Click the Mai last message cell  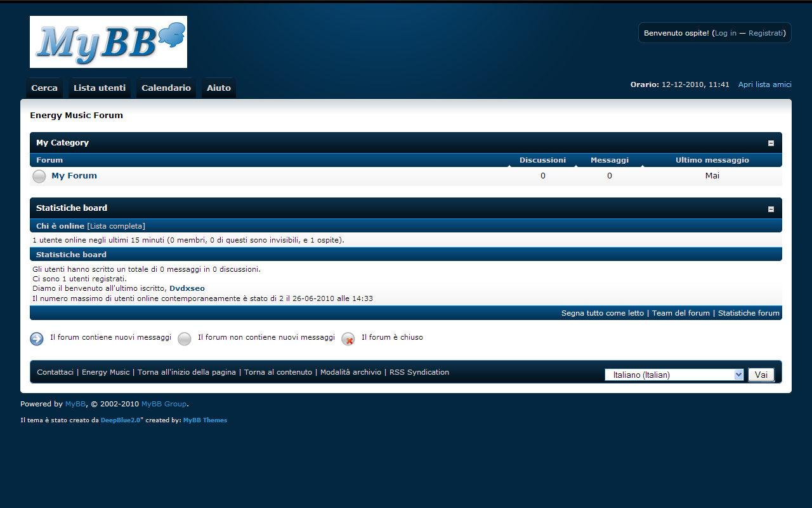pyautogui.click(x=712, y=176)
